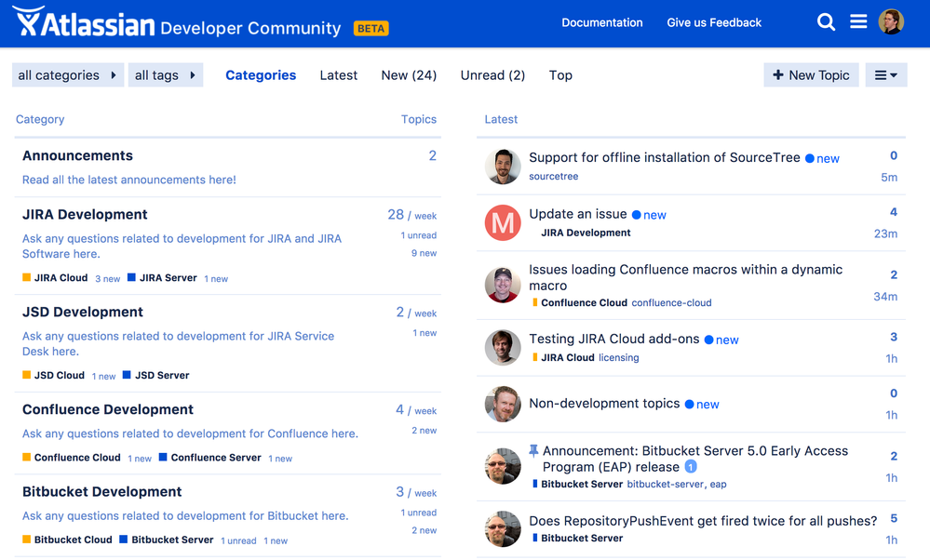
Task: Open avatar beside Testing JIRA Cloud add-ons
Action: click(x=503, y=347)
